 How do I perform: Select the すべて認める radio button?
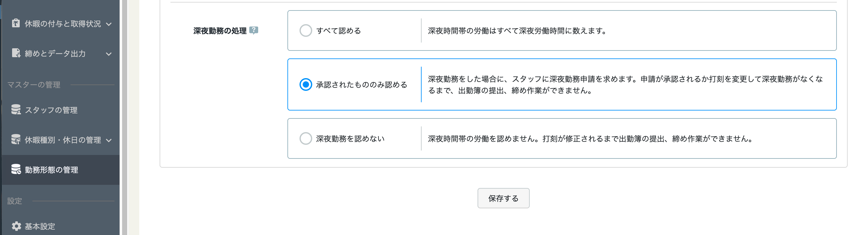point(306,30)
